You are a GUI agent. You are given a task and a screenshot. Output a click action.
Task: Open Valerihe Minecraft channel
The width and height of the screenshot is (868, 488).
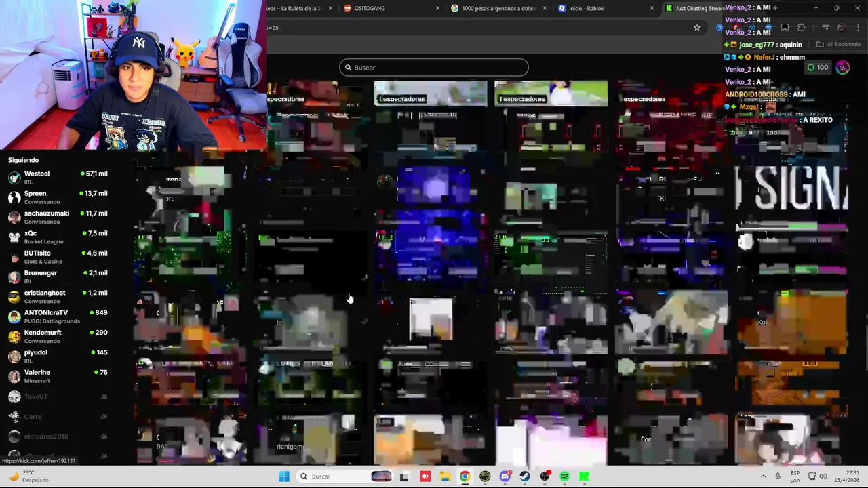[58, 376]
